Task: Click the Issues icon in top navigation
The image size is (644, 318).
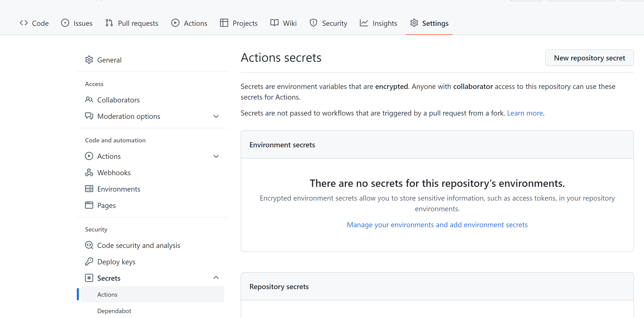Action: click(65, 23)
